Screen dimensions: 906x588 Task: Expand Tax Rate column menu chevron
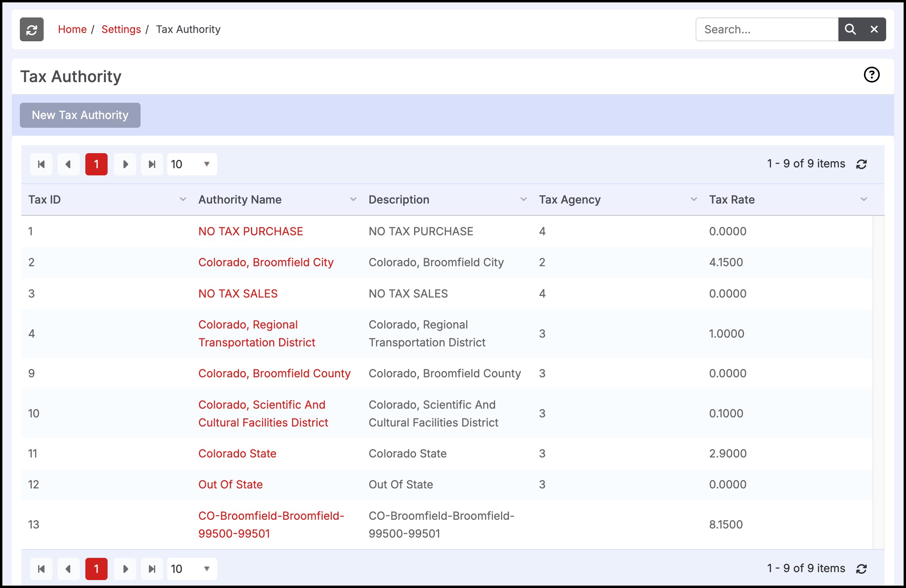click(864, 200)
